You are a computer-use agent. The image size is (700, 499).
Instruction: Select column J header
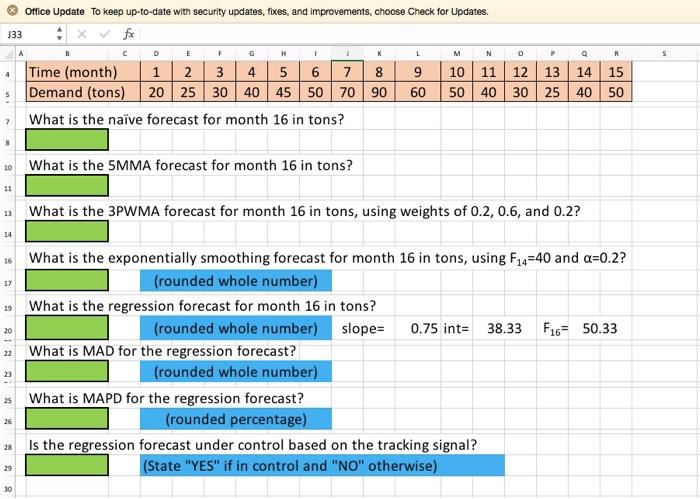click(347, 54)
